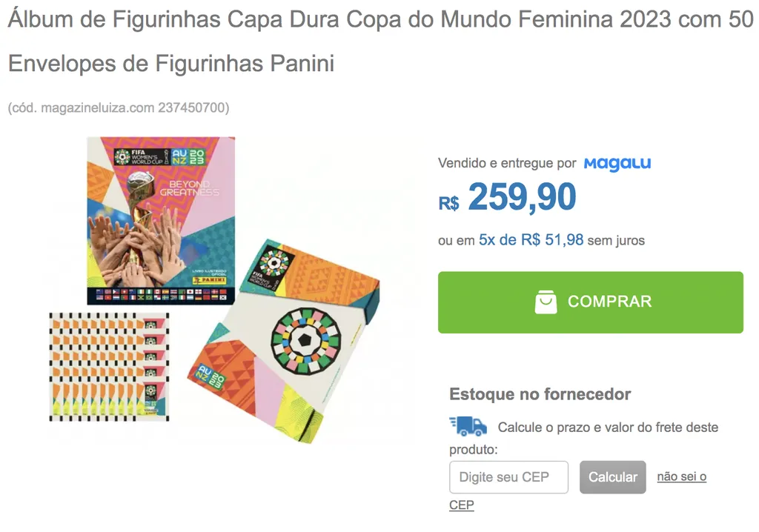
Task: Click the "Estoque no fornecedor" heading
Action: [540, 394]
